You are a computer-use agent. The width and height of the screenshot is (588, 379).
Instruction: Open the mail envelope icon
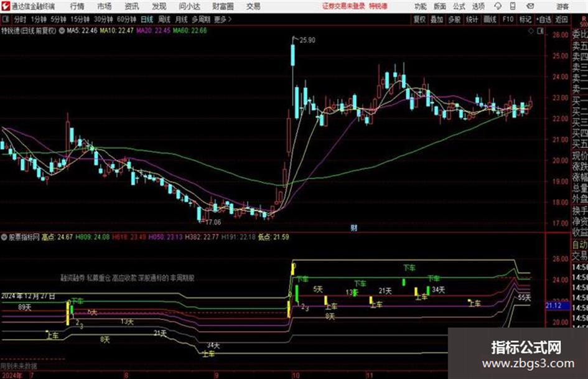pyautogui.click(x=530, y=6)
